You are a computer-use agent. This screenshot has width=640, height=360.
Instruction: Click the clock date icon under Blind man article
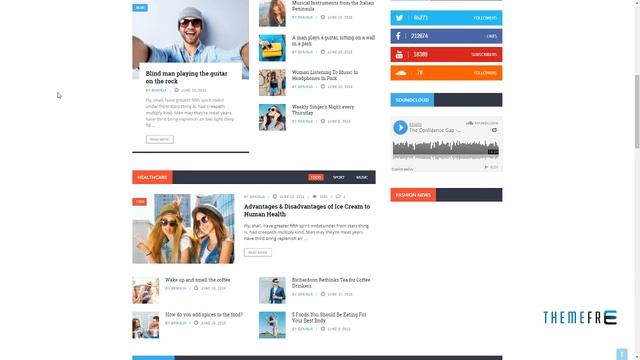[176, 90]
